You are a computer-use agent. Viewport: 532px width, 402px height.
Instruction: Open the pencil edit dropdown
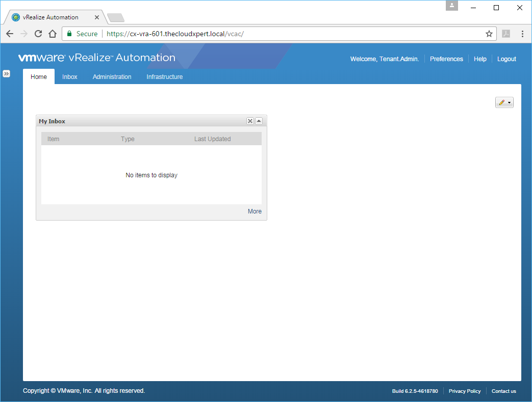504,102
